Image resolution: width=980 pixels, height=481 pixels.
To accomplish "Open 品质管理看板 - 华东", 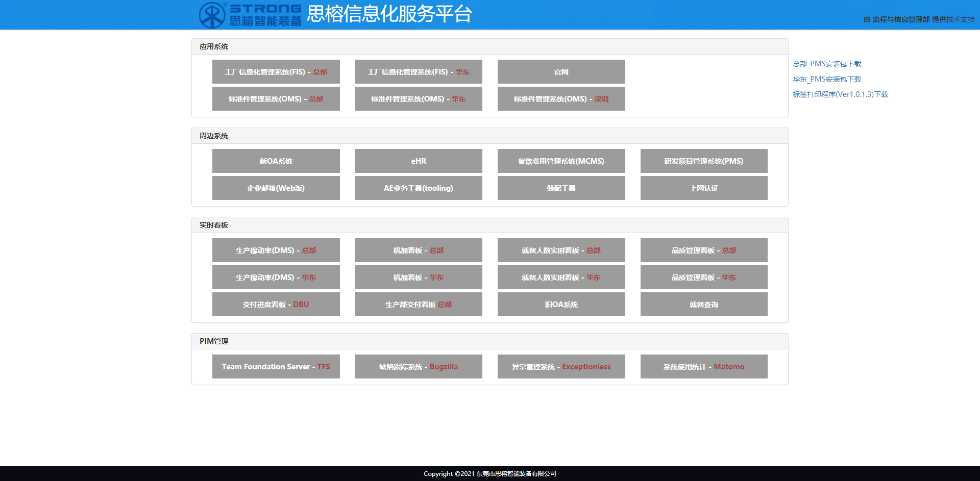I will pyautogui.click(x=704, y=277).
